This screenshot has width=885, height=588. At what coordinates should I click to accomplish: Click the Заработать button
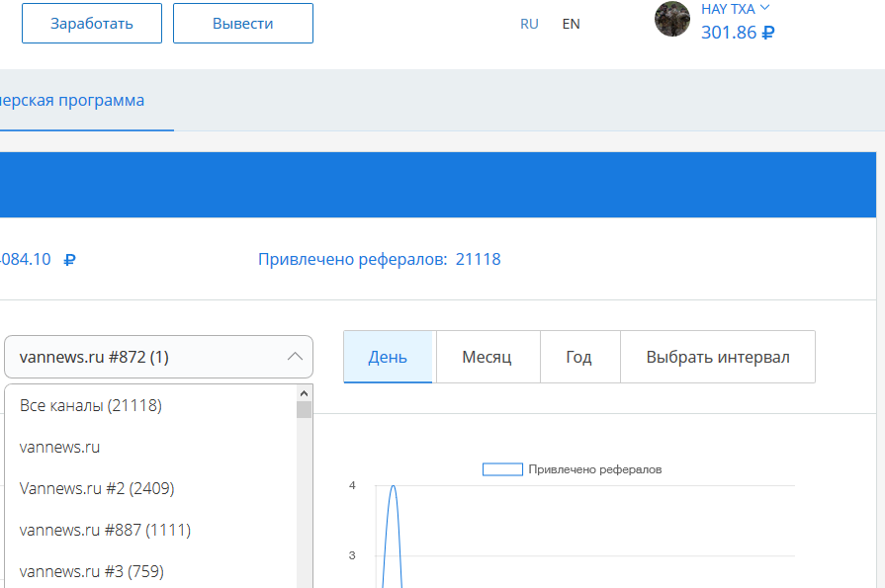pos(91,23)
